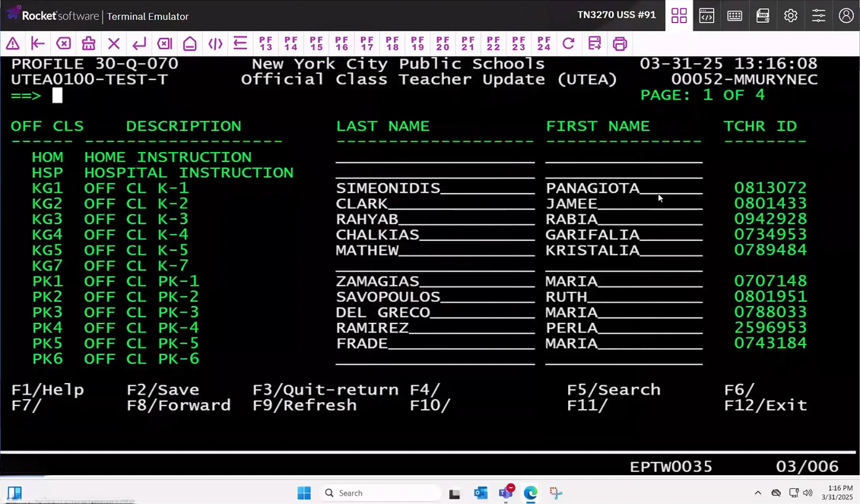Click the F2/Save label
The height and width of the screenshot is (504, 860).
click(163, 390)
